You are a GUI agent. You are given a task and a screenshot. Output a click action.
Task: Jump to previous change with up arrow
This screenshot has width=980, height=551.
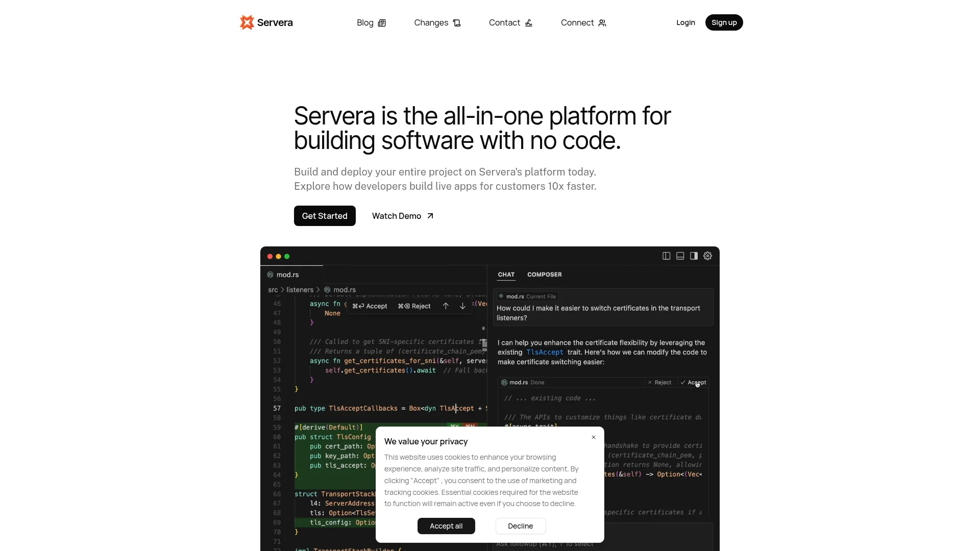[x=446, y=306]
